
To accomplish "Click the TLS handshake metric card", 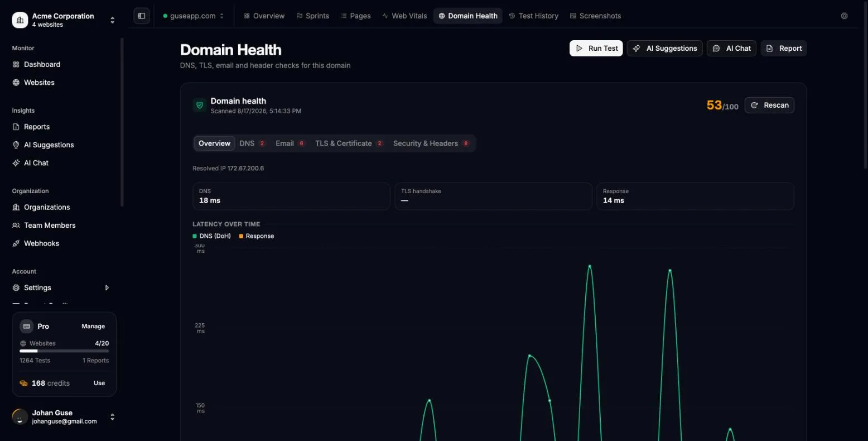I will 493,196.
